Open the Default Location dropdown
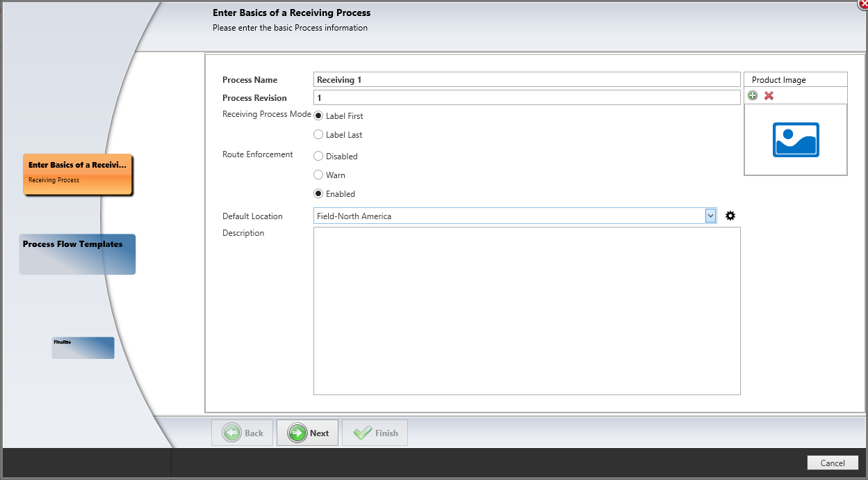Screen dimensions: 868x480 click(x=710, y=216)
